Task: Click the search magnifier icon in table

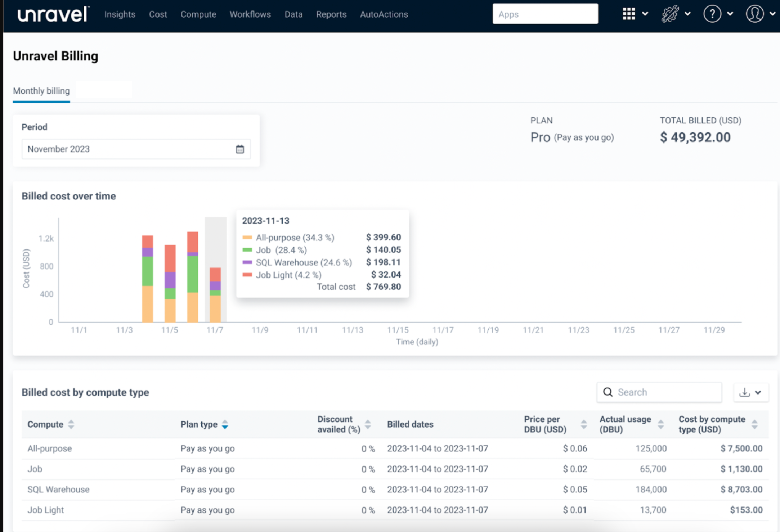Action: [608, 392]
